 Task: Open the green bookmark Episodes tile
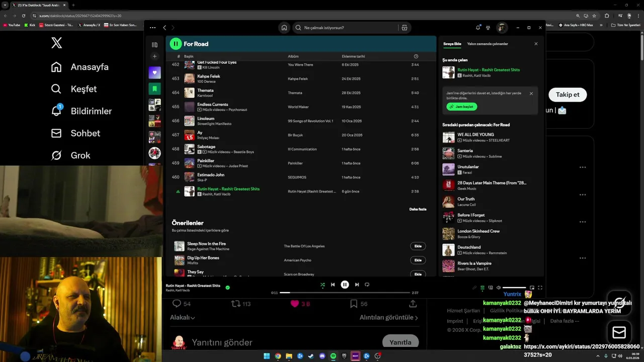pyautogui.click(x=154, y=88)
